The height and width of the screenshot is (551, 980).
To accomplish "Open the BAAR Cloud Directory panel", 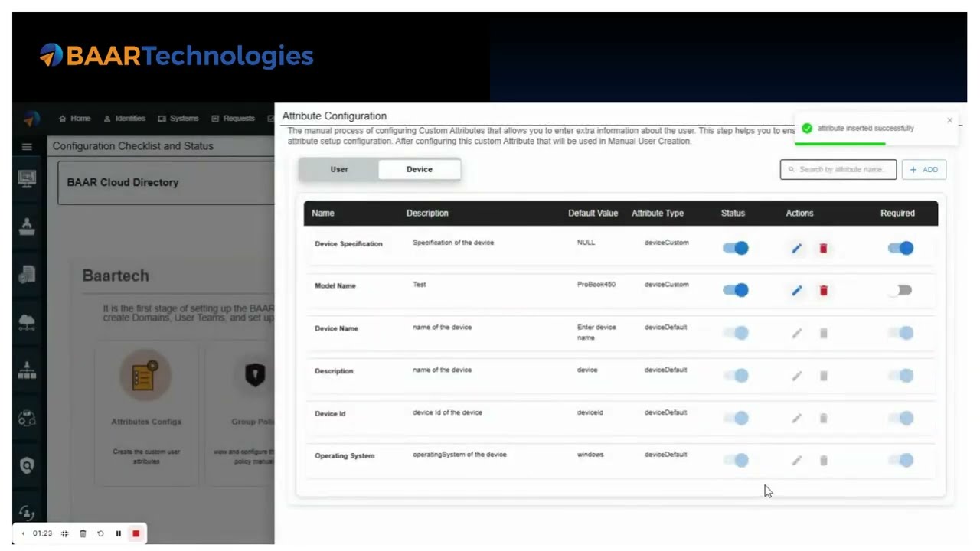I will point(165,183).
